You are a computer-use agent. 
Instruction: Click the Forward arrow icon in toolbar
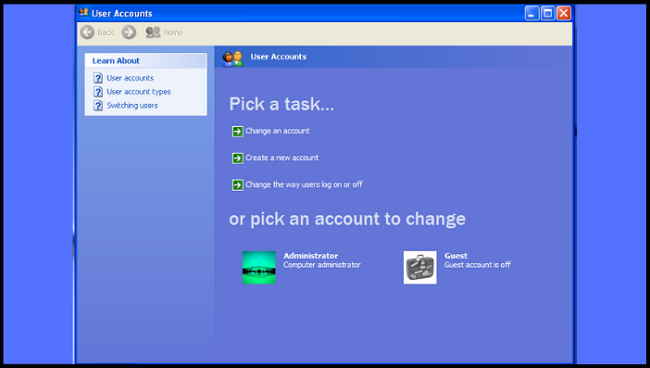click(x=129, y=32)
